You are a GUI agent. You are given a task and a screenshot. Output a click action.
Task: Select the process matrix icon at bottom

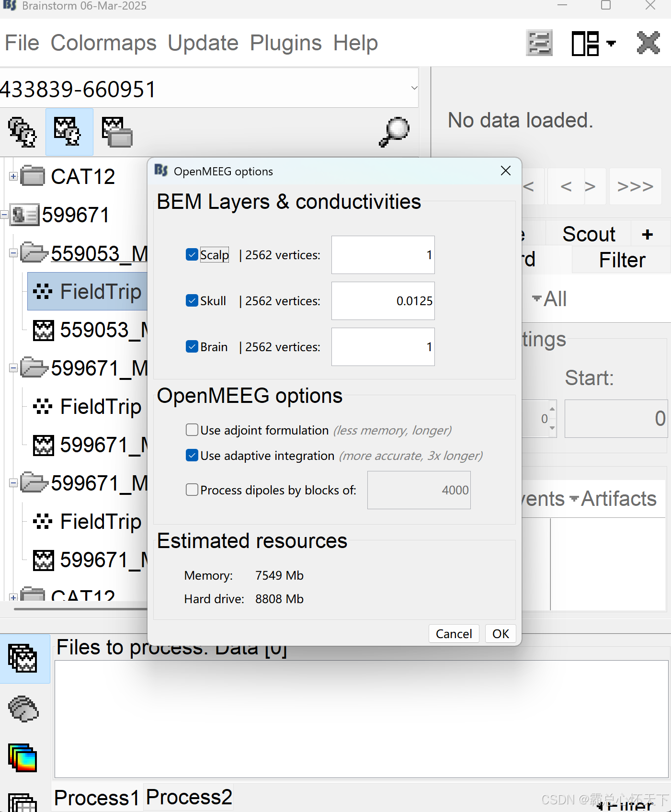point(23,802)
